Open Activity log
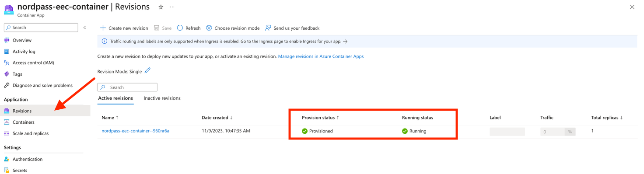Image resolution: width=644 pixels, height=174 pixels. 24,52
